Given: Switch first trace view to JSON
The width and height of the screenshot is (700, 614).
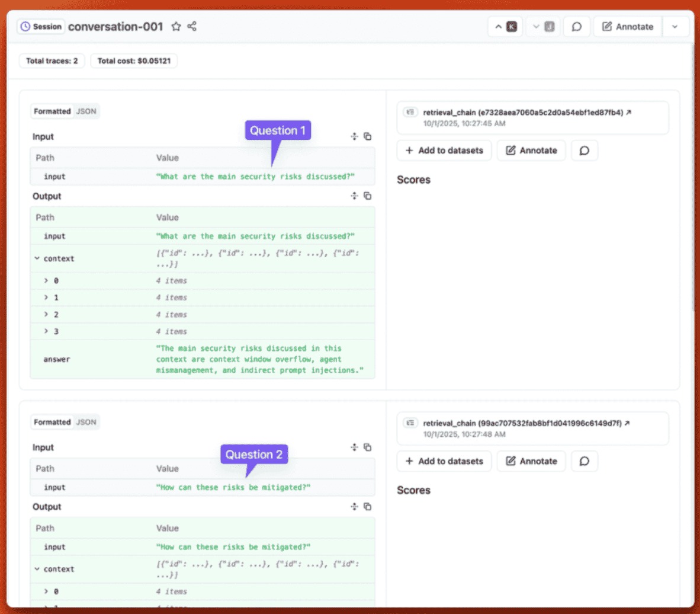Looking at the screenshot, I should coord(86,111).
